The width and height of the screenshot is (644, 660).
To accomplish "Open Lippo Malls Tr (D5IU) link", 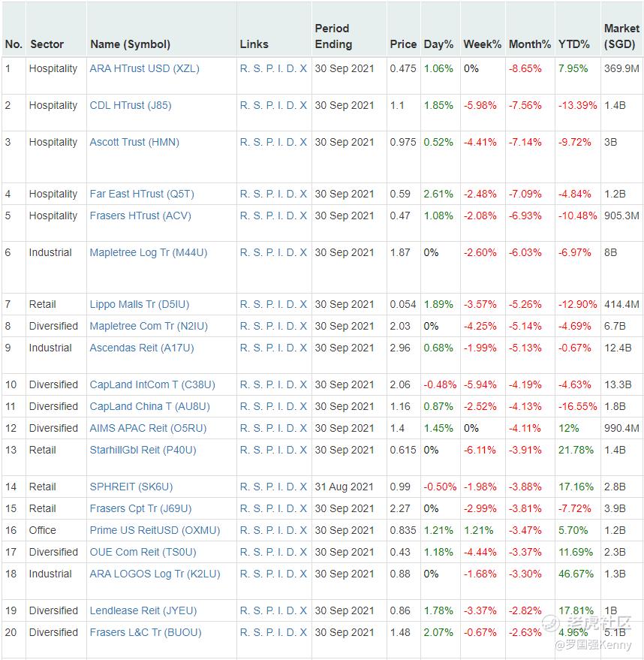I will [139, 304].
